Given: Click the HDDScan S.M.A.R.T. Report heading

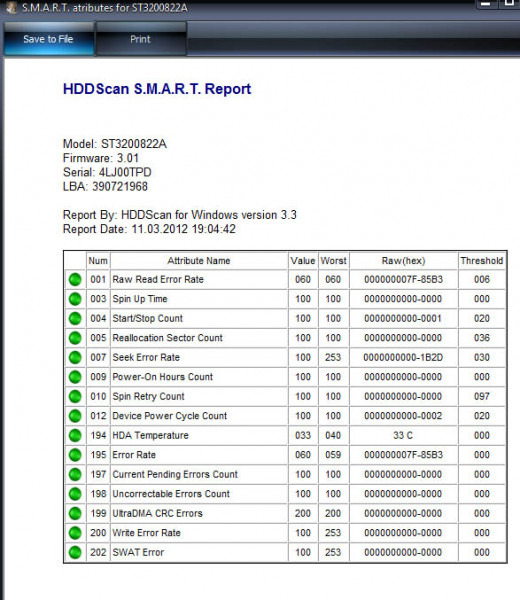Looking at the screenshot, I should point(157,89).
